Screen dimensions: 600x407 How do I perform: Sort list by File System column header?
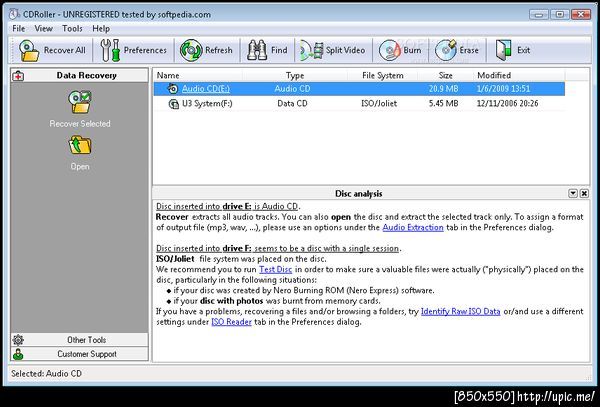point(383,75)
